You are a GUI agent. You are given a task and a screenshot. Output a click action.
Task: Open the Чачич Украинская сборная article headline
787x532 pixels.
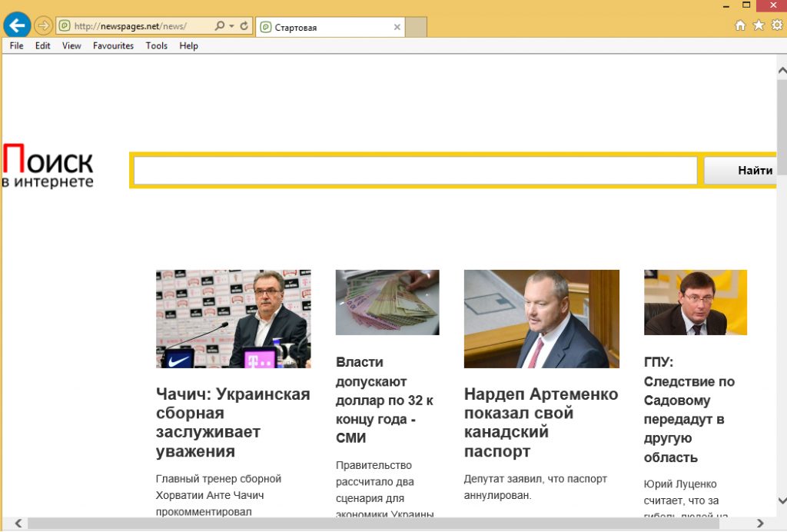233,422
